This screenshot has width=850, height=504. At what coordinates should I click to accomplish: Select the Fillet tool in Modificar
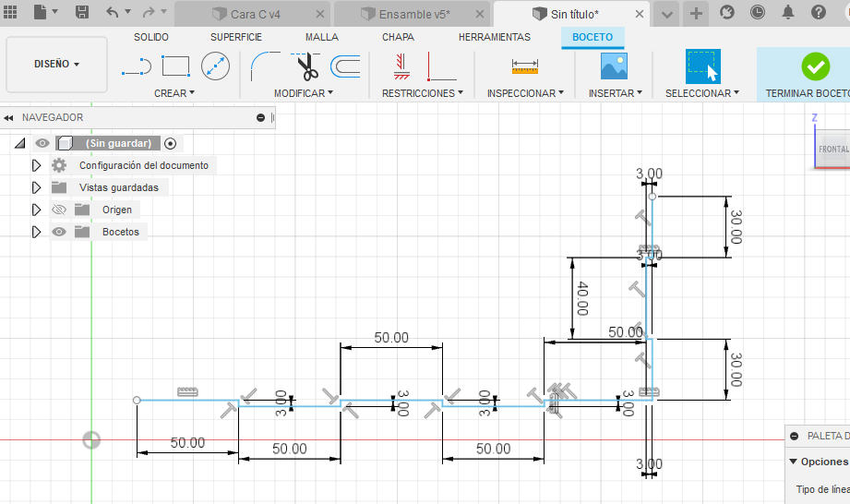pos(266,66)
